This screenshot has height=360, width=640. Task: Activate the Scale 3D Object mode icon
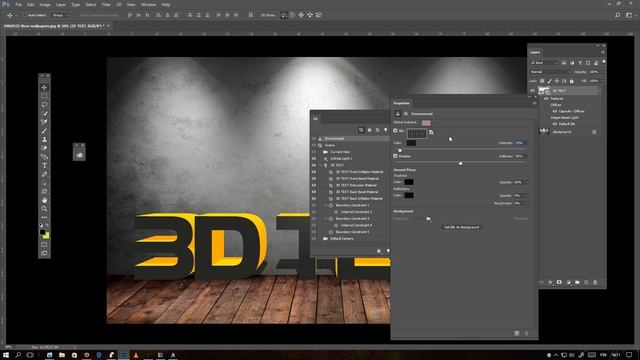tap(319, 15)
